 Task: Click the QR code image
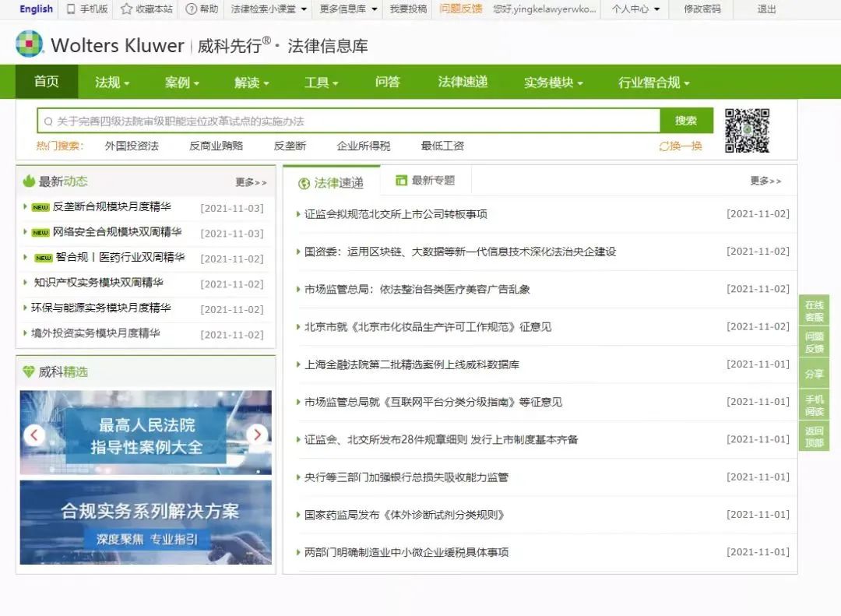coord(747,130)
